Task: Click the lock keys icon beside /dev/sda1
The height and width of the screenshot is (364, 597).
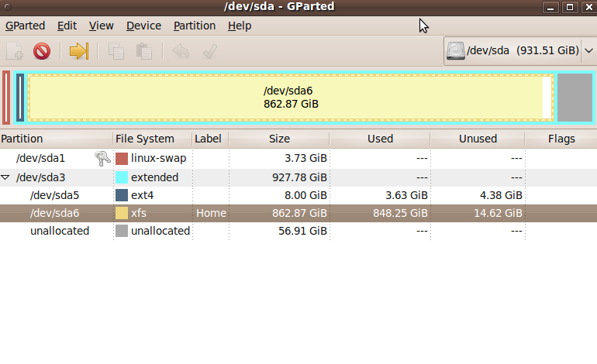Action: (102, 158)
